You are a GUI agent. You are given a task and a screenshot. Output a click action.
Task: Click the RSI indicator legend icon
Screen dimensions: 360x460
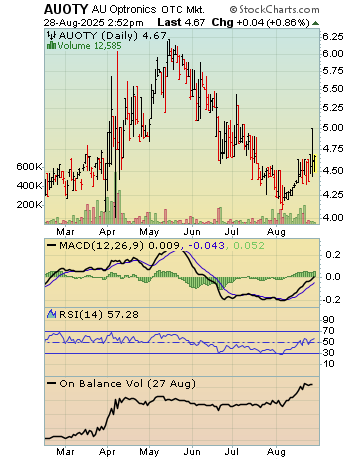coord(51,314)
